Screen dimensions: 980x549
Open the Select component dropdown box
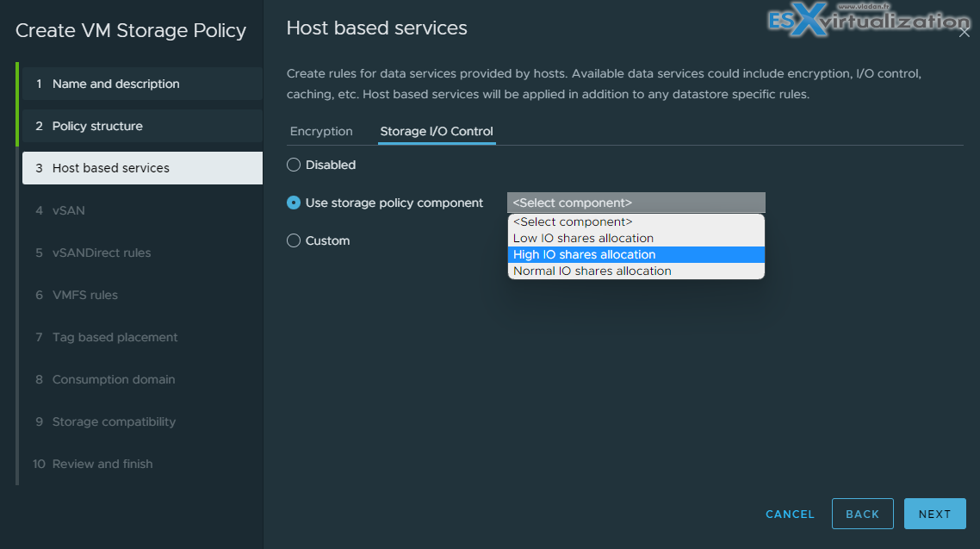click(x=636, y=203)
